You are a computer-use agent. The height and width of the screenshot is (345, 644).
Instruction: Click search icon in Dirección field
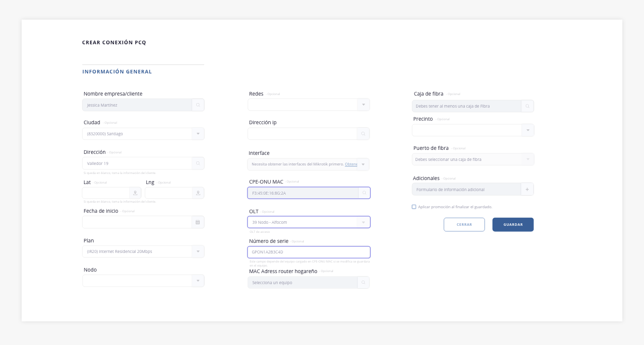coord(198,163)
